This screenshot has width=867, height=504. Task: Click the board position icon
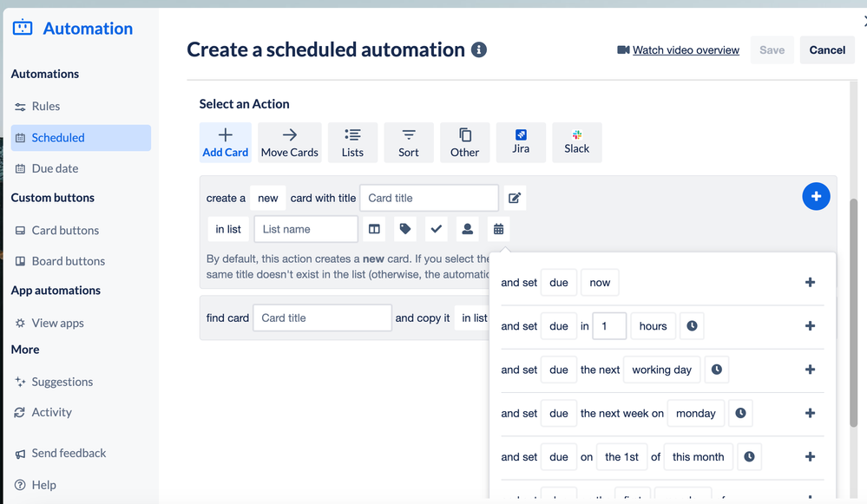point(374,229)
